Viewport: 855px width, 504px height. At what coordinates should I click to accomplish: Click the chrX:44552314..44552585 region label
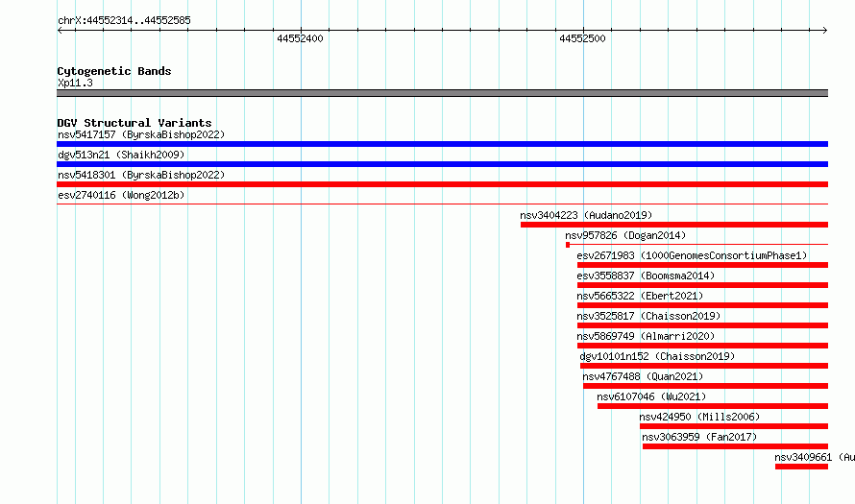[124, 20]
